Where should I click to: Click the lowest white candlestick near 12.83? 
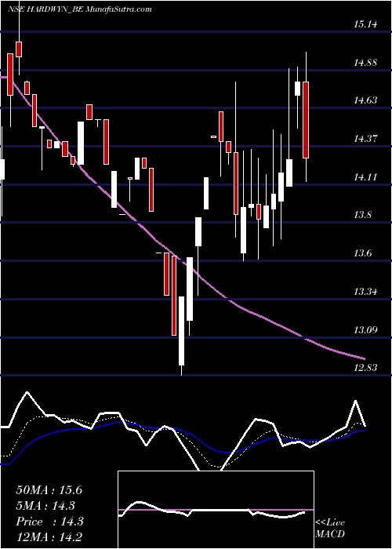point(181,331)
